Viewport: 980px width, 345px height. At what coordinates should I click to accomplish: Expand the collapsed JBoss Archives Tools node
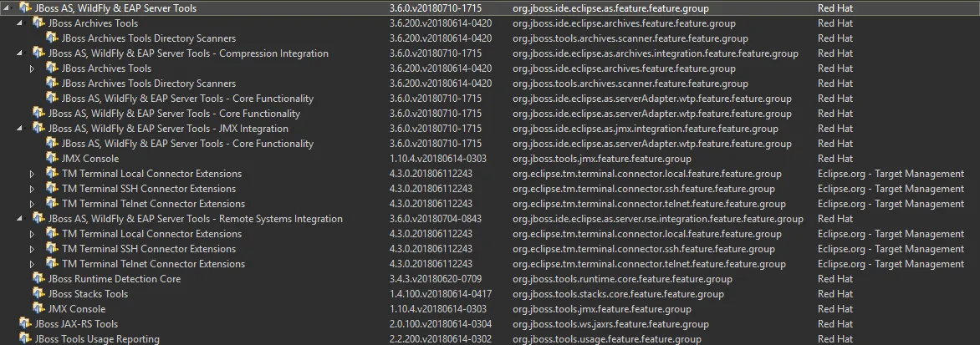pos(33,68)
